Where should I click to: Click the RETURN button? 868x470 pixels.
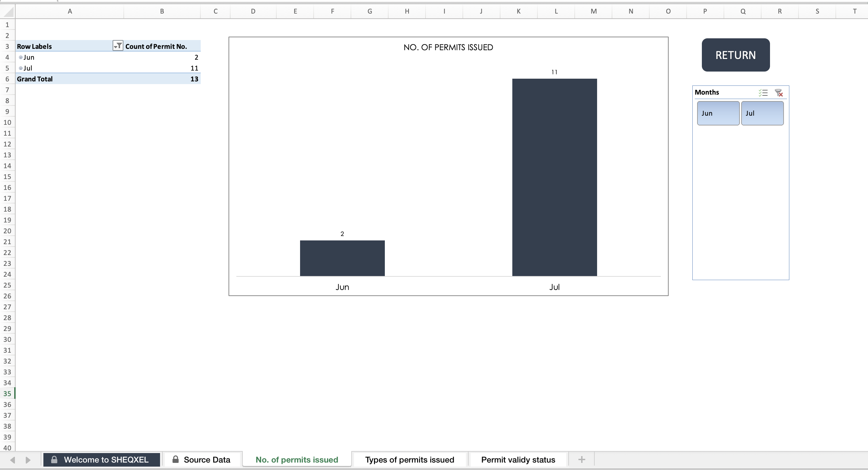pos(736,55)
